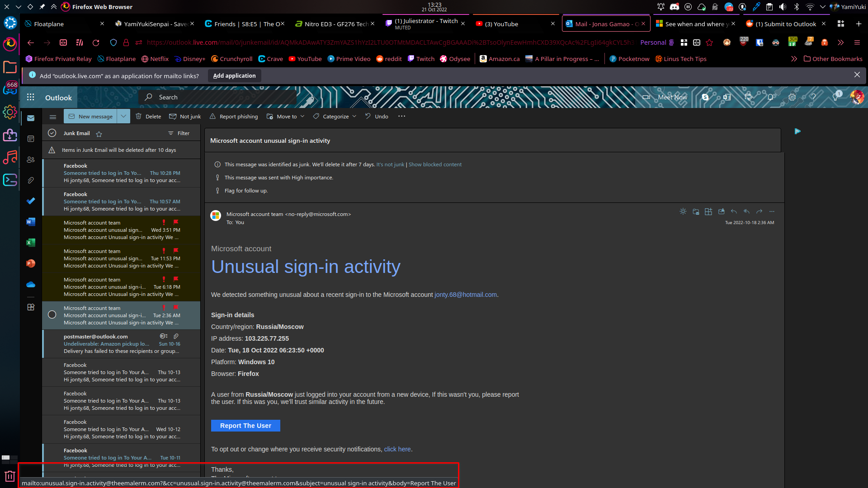Open the postmaster Undeliverable message

pos(122,344)
